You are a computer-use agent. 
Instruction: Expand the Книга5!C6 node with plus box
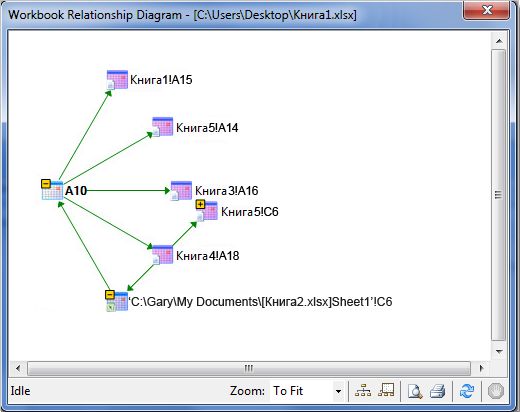(200, 204)
